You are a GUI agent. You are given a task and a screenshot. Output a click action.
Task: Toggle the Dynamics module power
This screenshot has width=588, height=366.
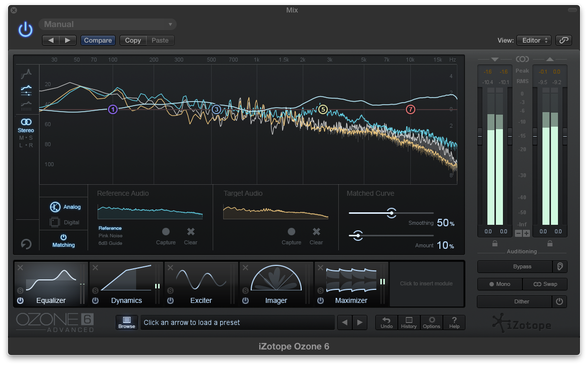[x=95, y=301]
